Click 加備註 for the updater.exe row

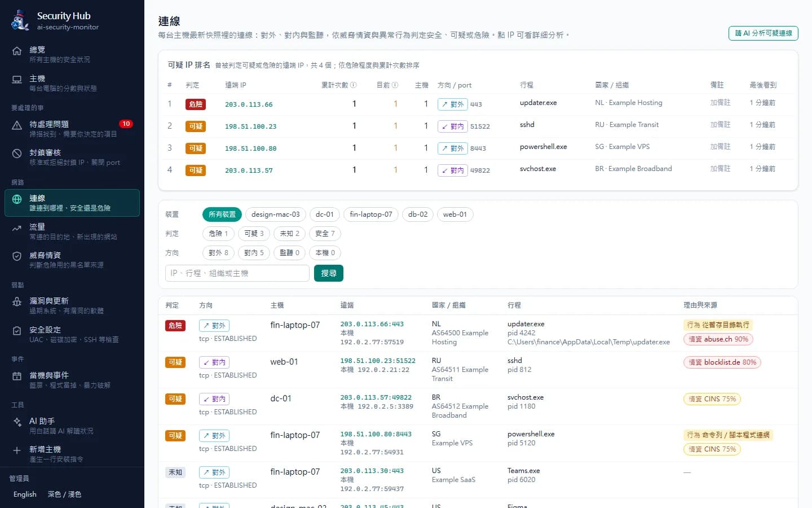[x=720, y=103]
